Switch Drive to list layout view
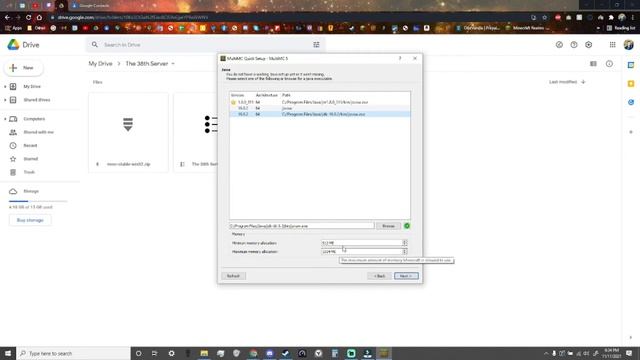 593,64
